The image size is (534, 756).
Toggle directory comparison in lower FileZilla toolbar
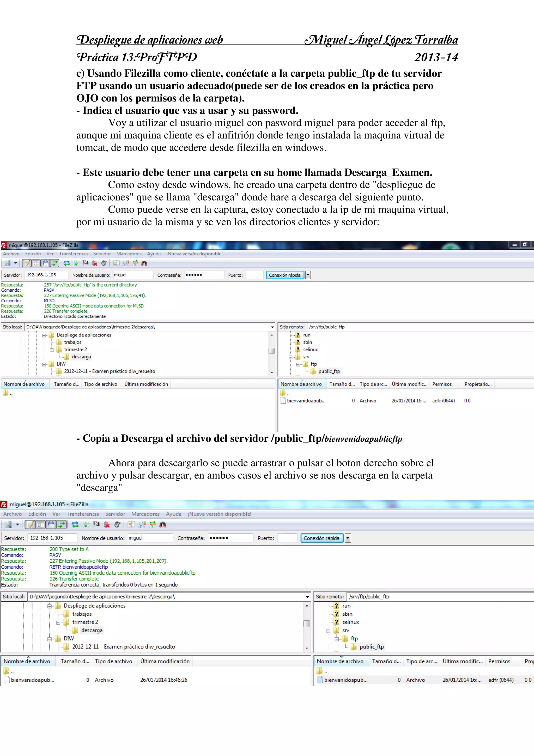click(142, 525)
